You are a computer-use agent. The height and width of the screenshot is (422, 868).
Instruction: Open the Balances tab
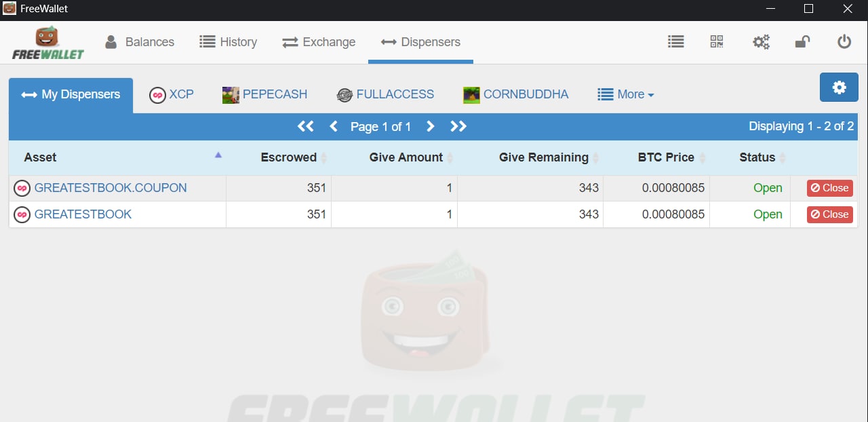click(x=139, y=42)
